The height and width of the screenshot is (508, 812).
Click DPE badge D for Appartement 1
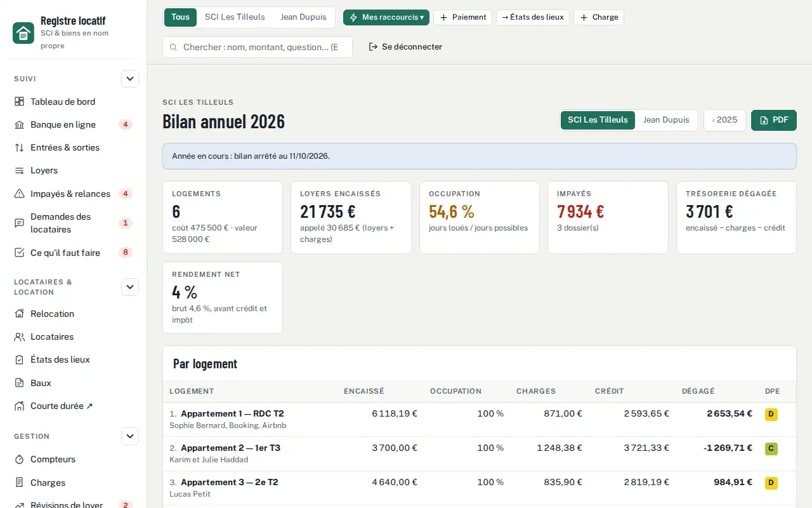[x=771, y=415]
